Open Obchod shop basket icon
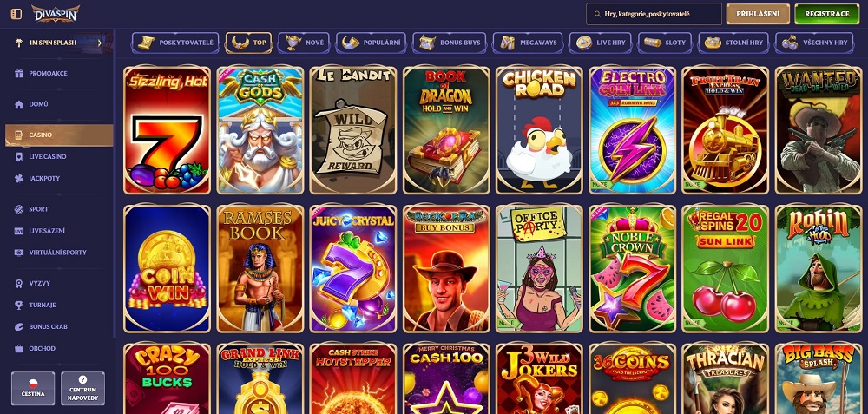The width and height of the screenshot is (868, 414). (x=19, y=349)
